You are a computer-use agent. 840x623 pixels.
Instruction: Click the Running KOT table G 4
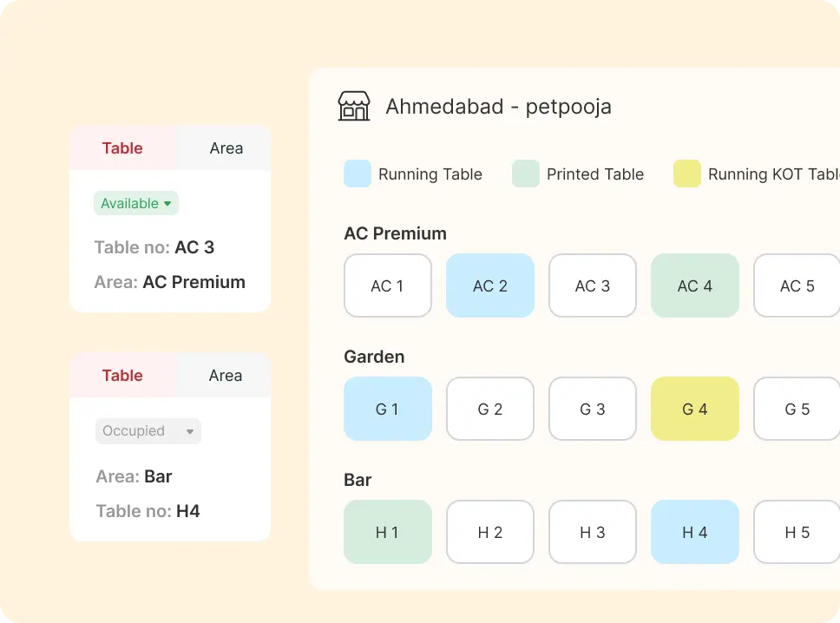tap(695, 408)
